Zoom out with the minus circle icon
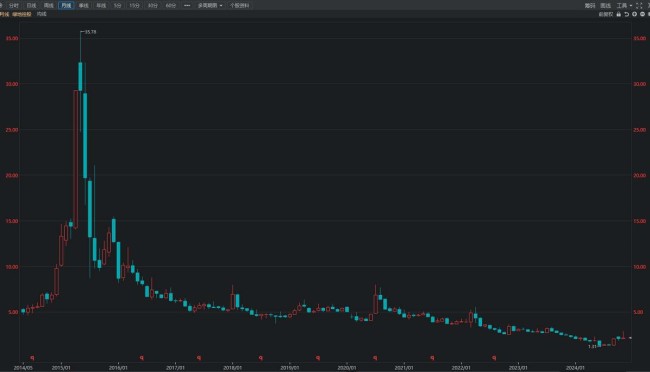This screenshot has height=372, width=650. tap(642, 14)
